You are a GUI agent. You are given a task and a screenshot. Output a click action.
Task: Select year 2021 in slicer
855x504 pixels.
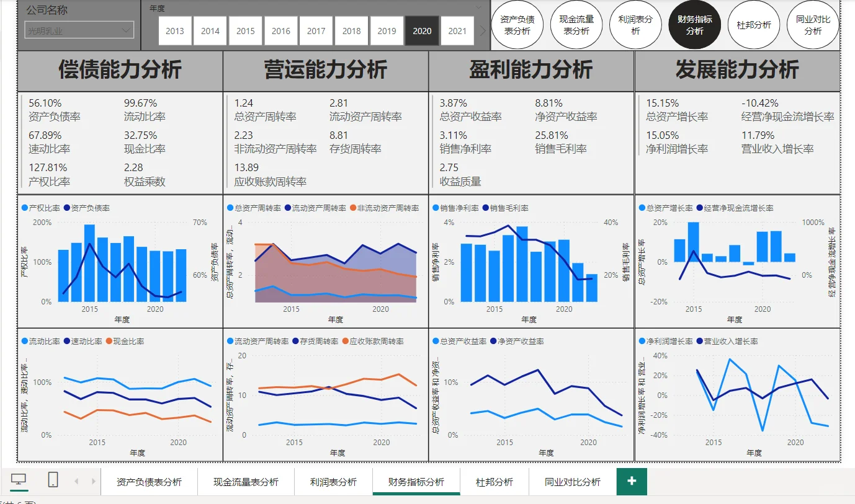(x=458, y=31)
